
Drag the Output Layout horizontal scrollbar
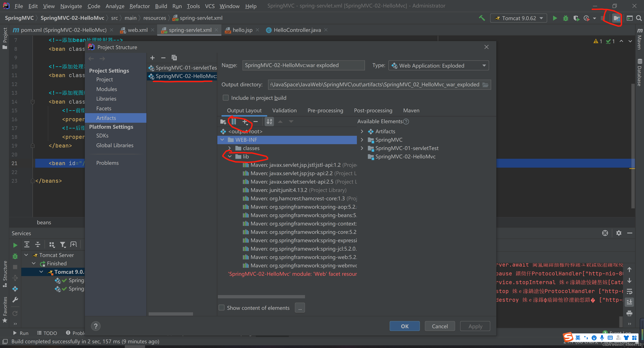click(x=263, y=297)
